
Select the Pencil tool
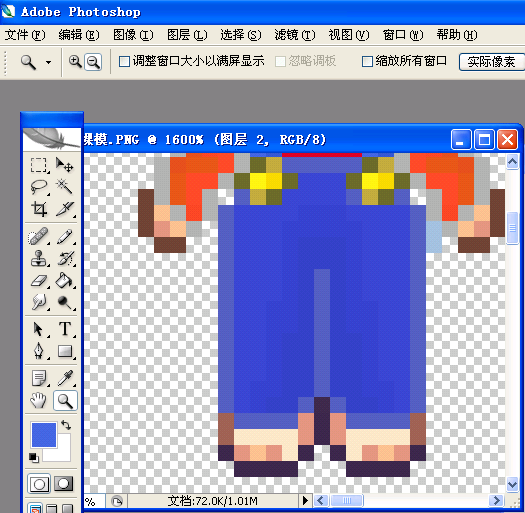64,236
